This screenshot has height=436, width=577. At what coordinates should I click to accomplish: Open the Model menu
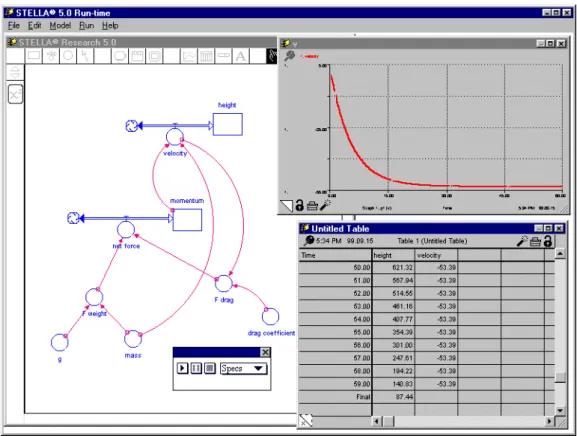click(60, 26)
